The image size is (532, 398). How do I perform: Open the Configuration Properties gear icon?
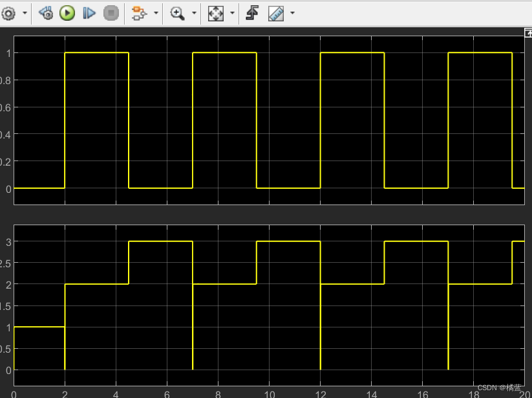9,13
